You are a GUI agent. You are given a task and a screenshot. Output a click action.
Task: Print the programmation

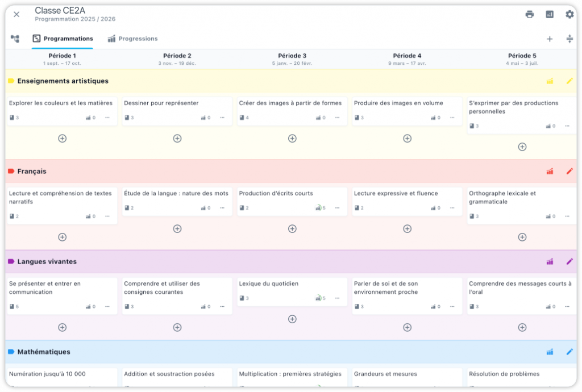click(x=530, y=14)
